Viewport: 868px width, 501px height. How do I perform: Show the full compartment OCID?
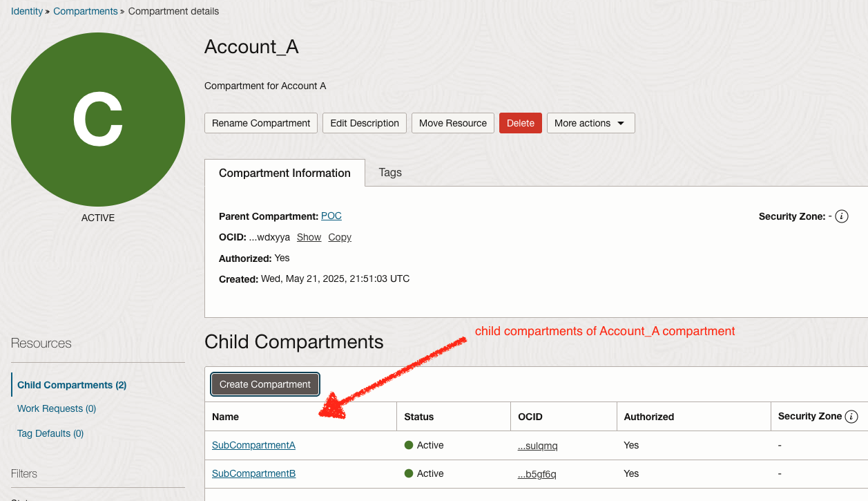pyautogui.click(x=309, y=237)
